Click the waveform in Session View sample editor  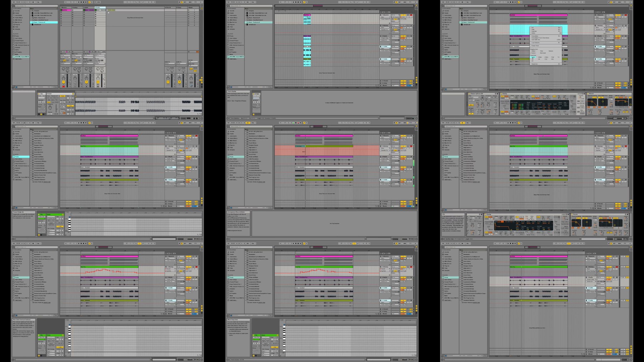pyautogui.click(x=138, y=106)
